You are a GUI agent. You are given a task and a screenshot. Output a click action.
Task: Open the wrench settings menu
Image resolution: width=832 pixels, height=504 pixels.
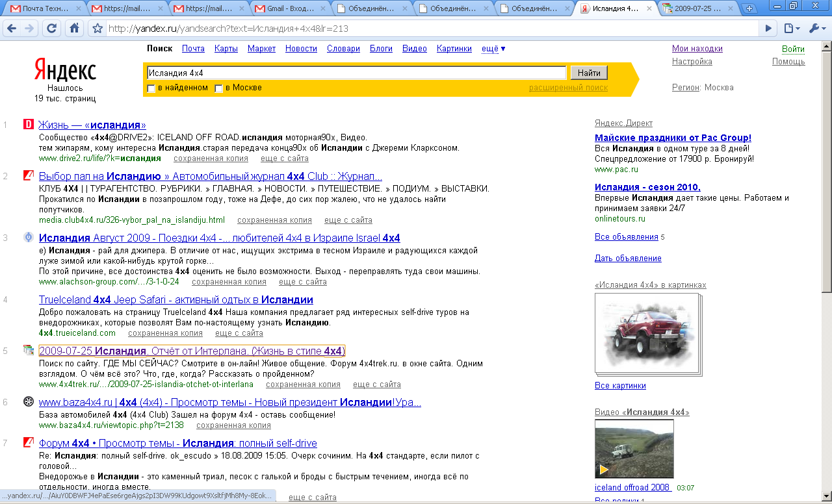[x=816, y=29]
